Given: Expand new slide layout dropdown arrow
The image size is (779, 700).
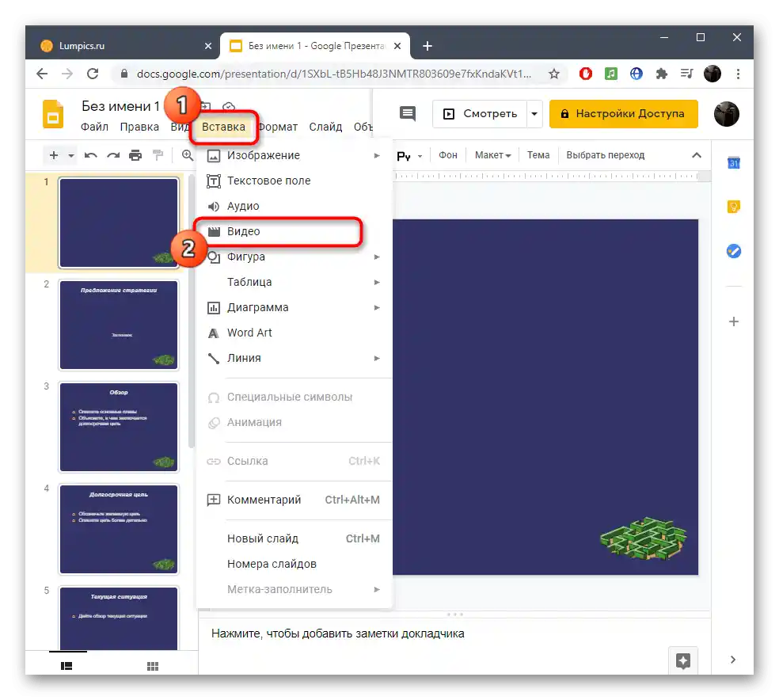Looking at the screenshot, I should [71, 155].
